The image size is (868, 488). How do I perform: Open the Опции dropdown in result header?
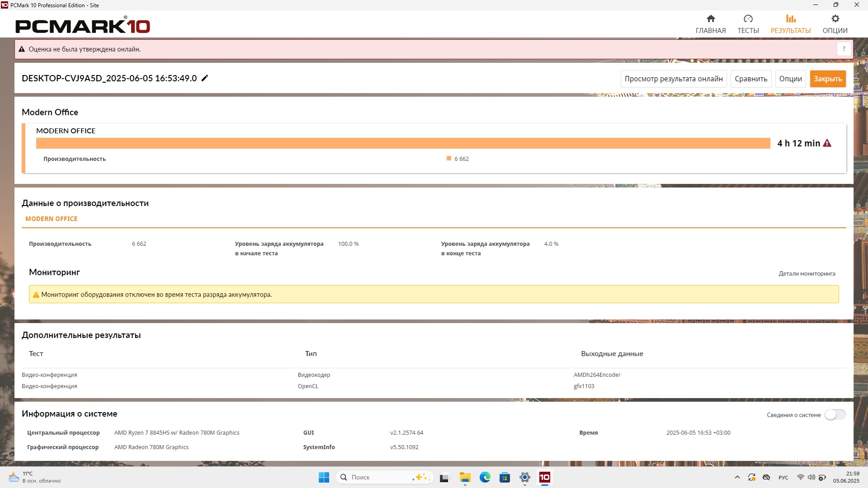pos(790,79)
